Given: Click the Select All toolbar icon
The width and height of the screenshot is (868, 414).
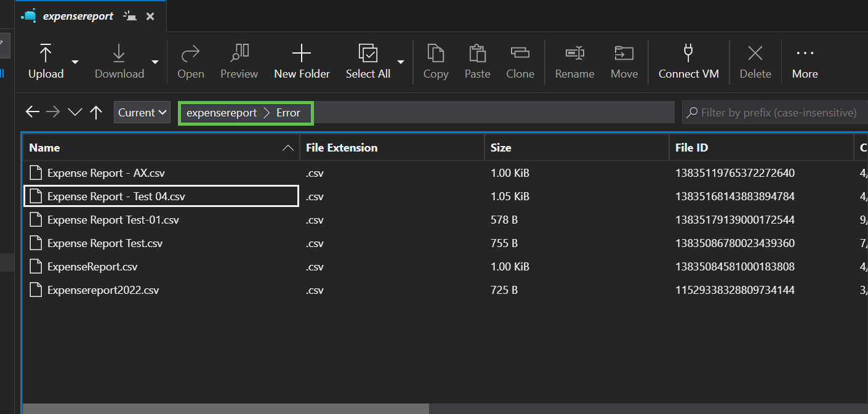Looking at the screenshot, I should pos(368,54).
